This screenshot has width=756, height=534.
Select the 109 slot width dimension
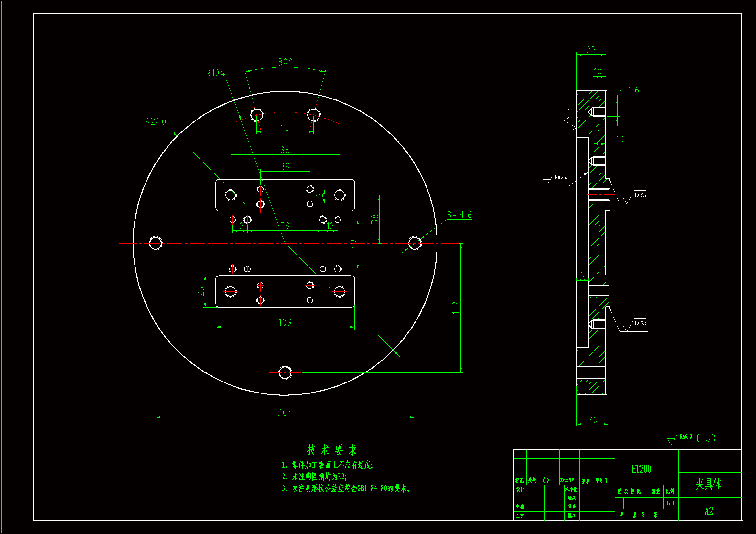pyautogui.click(x=285, y=322)
